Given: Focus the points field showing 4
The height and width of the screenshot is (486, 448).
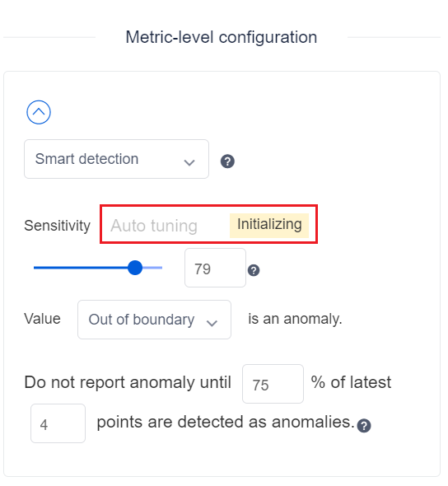Looking at the screenshot, I should (58, 423).
